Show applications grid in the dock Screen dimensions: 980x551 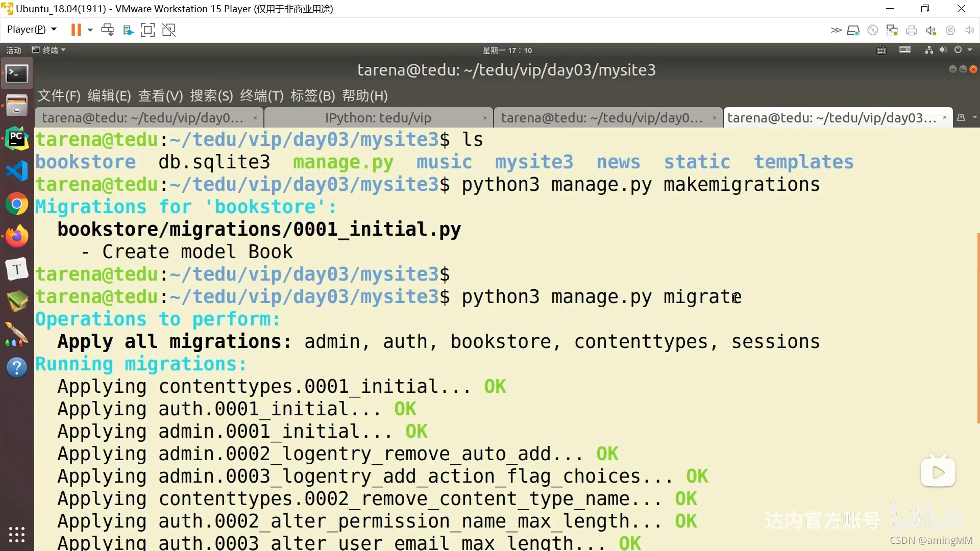click(17, 534)
